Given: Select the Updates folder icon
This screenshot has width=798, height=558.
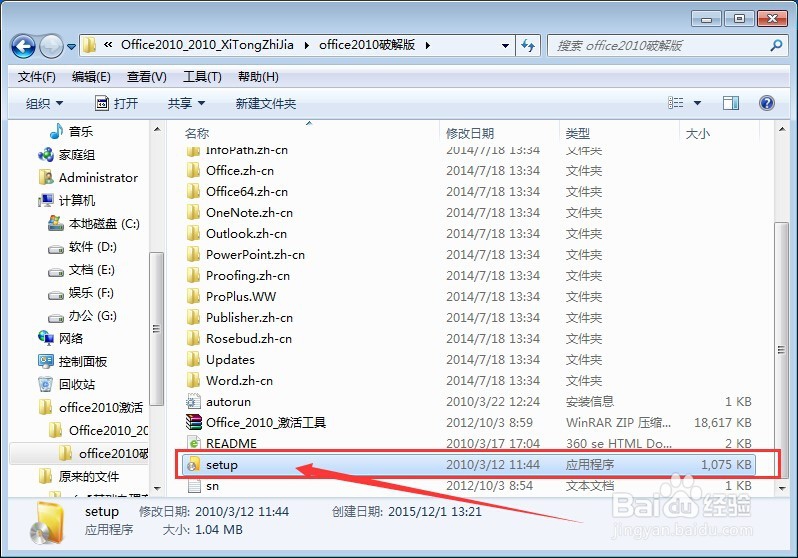Looking at the screenshot, I should coord(193,359).
